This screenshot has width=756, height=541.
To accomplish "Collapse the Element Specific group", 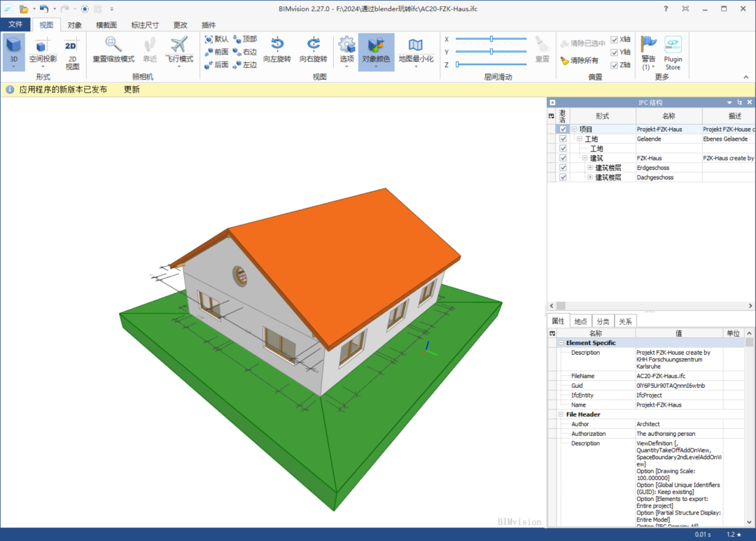I will 561,343.
